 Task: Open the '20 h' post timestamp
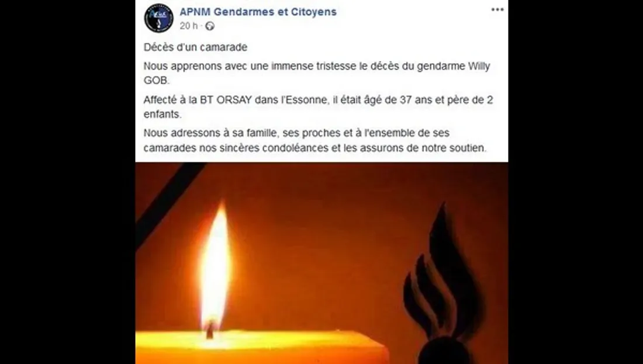tap(188, 26)
